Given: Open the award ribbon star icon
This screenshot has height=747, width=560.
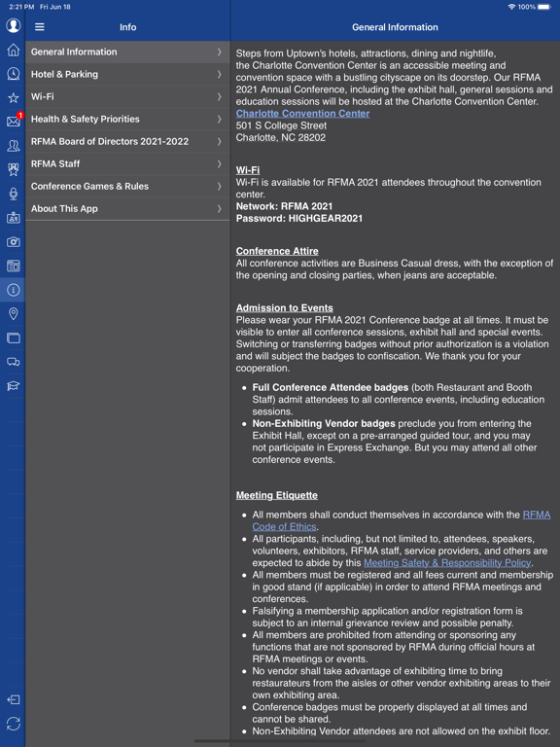Looking at the screenshot, I should coord(14,169).
